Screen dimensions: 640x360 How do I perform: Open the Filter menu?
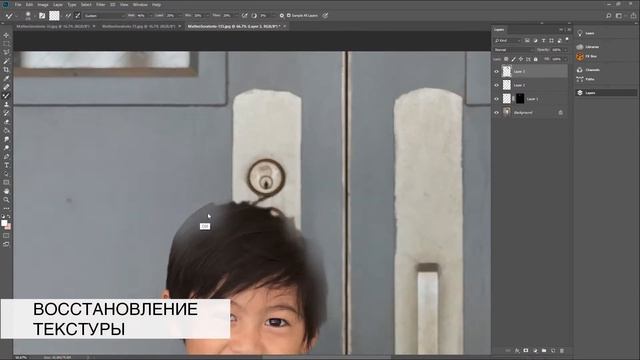[100, 4]
